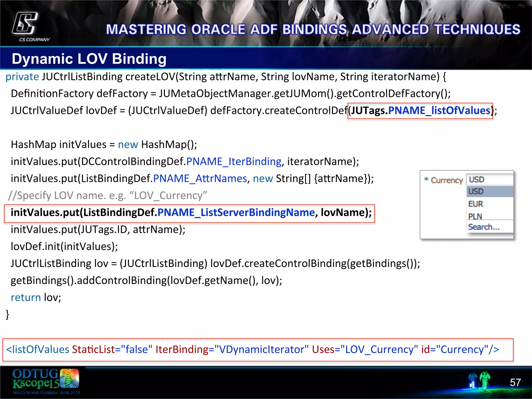Open the Currency combo box showing USD
The width and height of the screenshot is (532, 399).
(x=489, y=179)
